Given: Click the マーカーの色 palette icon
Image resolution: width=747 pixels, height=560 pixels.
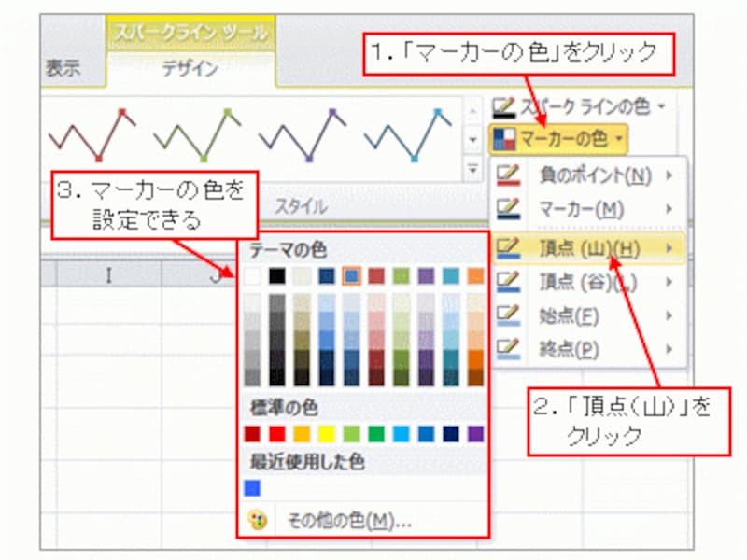Looking at the screenshot, I should point(504,139).
